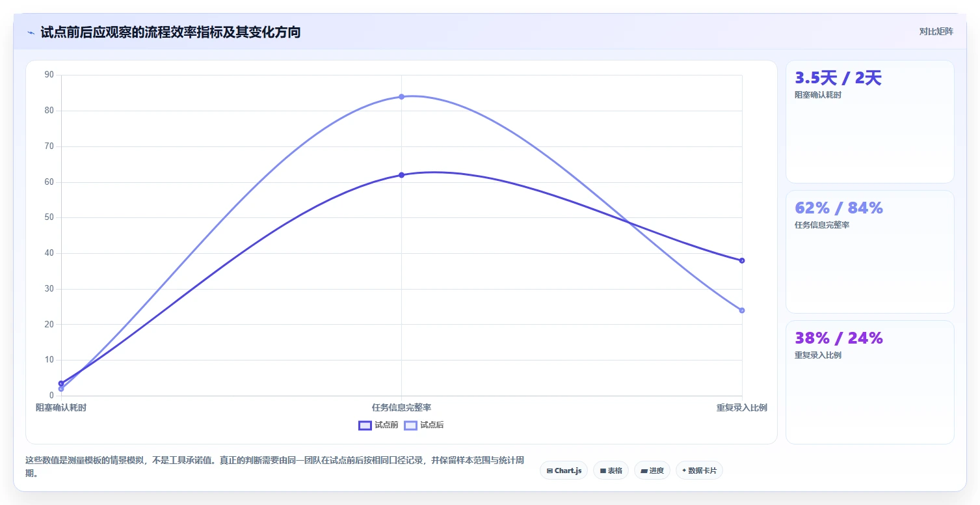Open the 62% / 84% data card
Viewport: 980px width, 505px height.
click(870, 252)
